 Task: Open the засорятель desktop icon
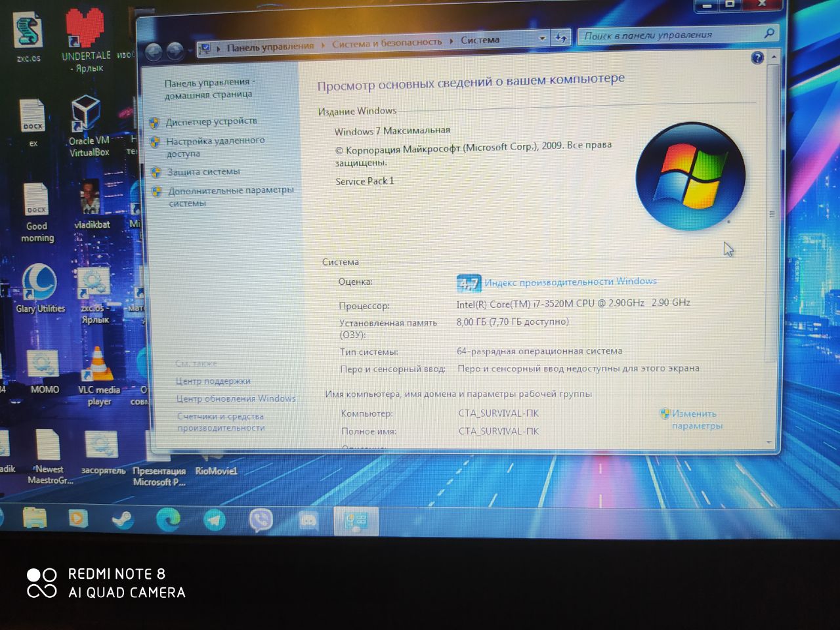[103, 453]
